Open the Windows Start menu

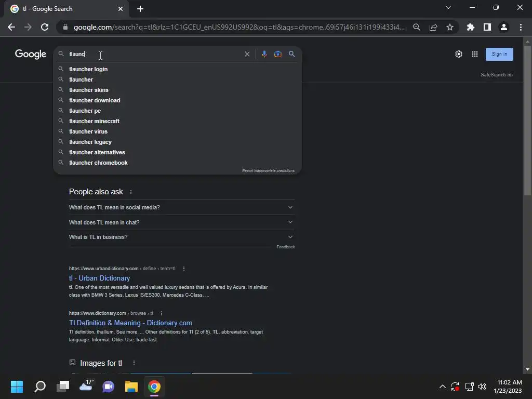tap(17, 387)
